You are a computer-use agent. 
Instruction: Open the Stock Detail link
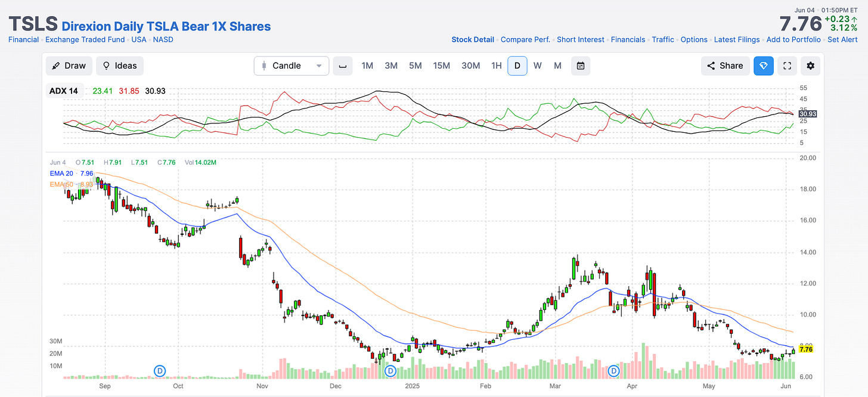[473, 39]
